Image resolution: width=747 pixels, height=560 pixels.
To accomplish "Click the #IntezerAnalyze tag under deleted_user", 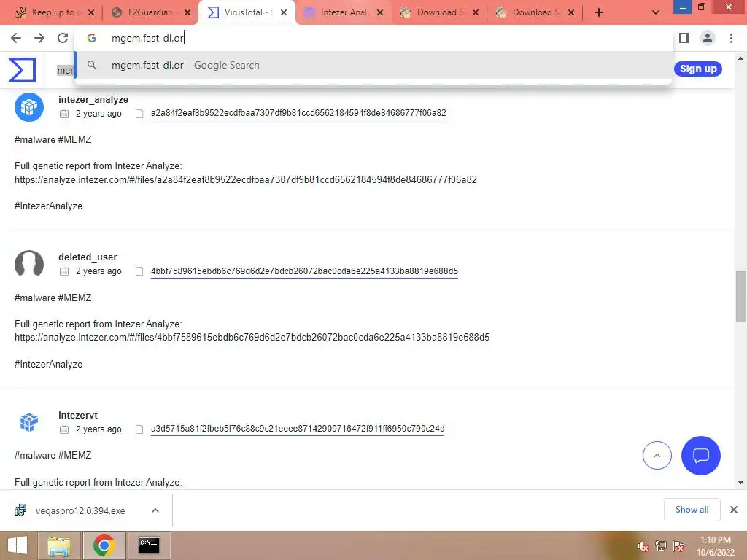I will [49, 365].
